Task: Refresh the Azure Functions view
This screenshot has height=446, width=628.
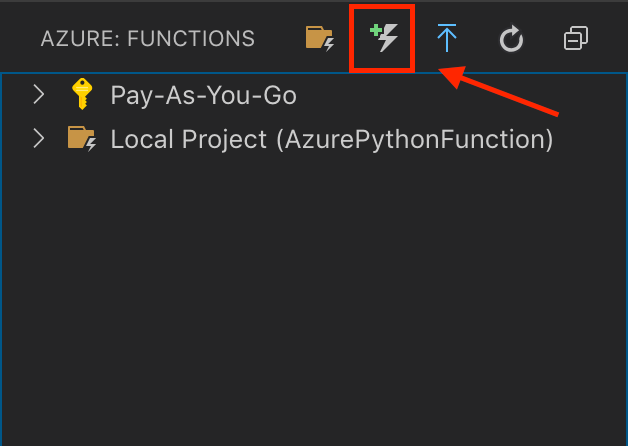Action: 511,40
